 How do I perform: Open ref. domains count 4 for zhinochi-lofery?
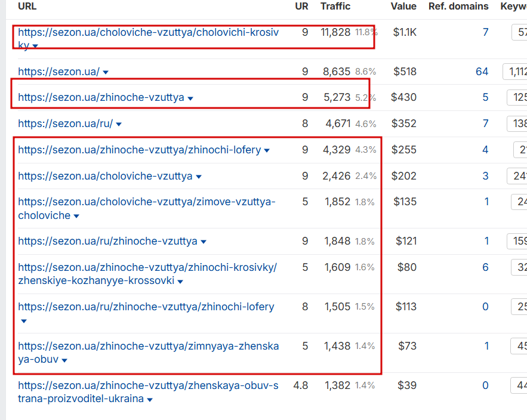(486, 150)
